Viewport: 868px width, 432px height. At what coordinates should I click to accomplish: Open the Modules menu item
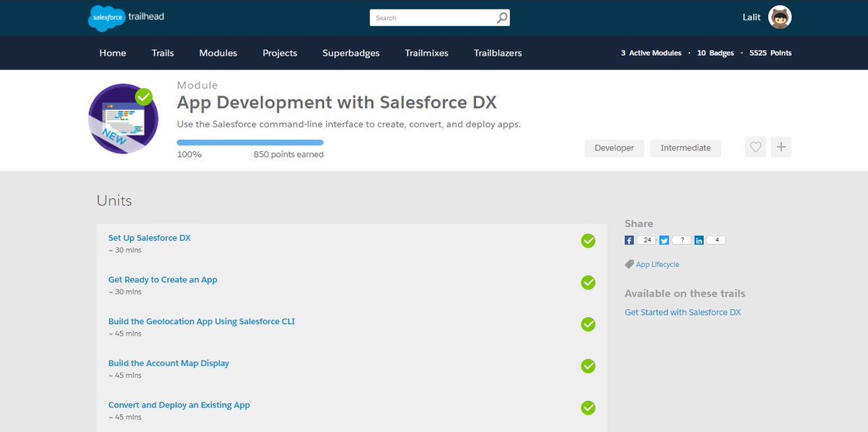218,53
